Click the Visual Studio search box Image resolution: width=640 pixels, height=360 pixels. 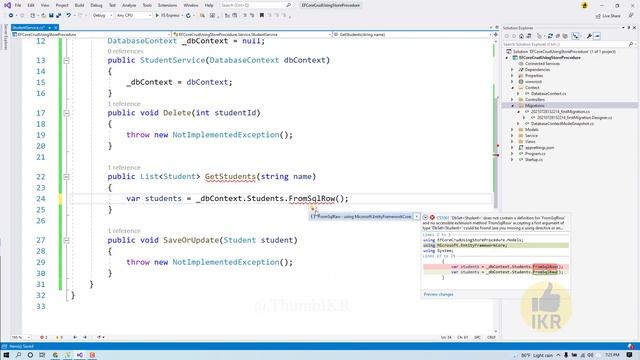click(x=256, y=5)
